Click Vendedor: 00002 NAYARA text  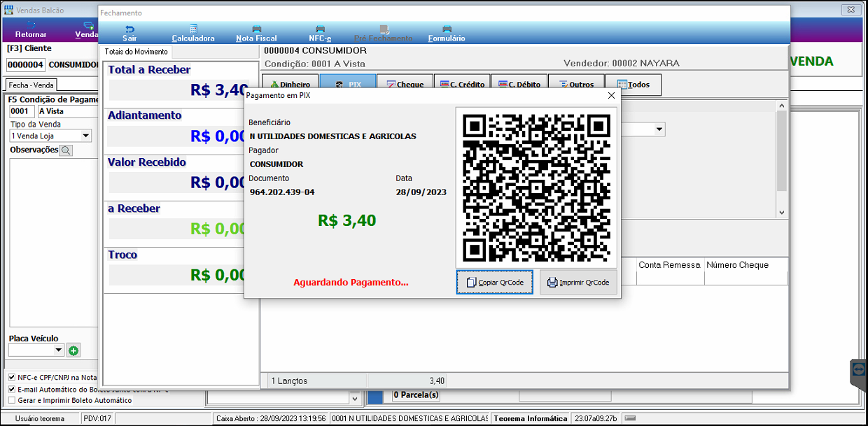(621, 63)
